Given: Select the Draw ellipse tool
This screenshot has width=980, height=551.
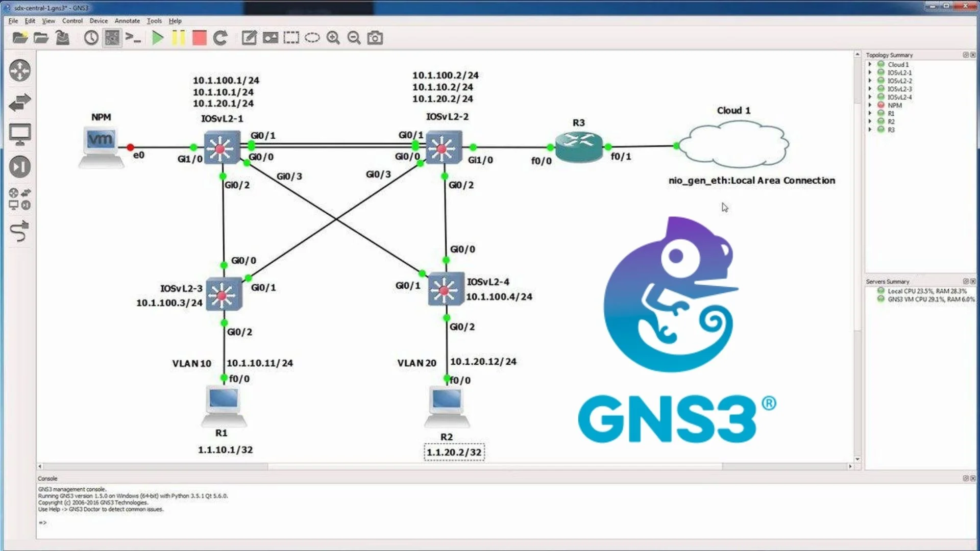Looking at the screenshot, I should [312, 38].
